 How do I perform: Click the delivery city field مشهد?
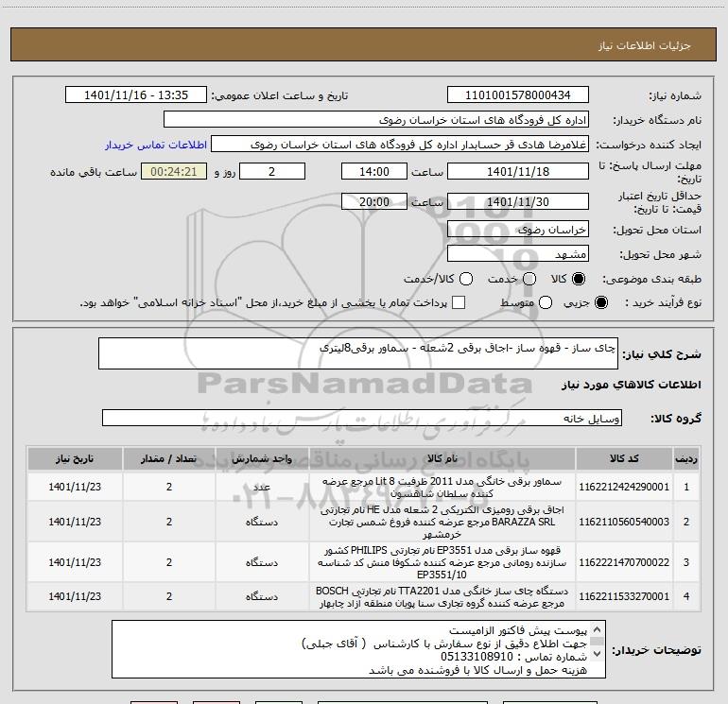(518, 254)
